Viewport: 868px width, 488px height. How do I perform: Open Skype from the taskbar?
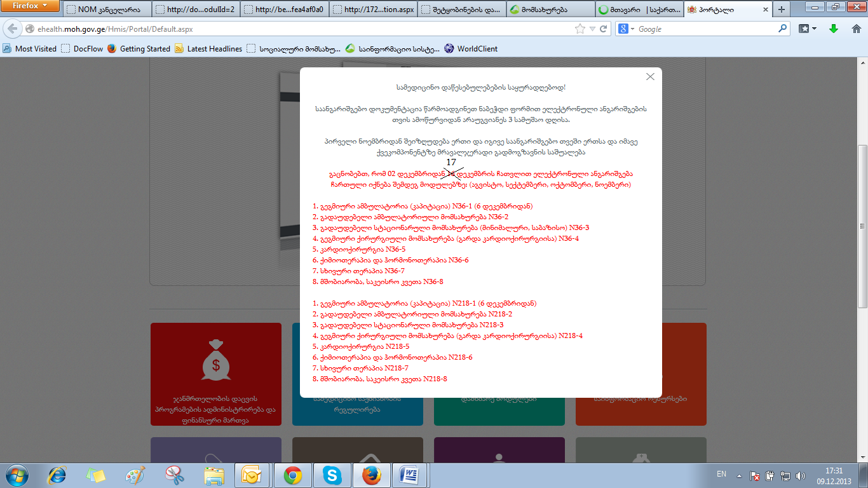(330, 475)
